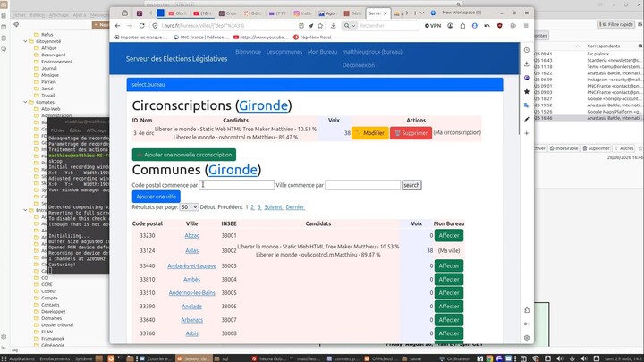This screenshot has width=644, height=362.
Task: Reload the page with the browser refresh icon
Action: click(x=141, y=25)
